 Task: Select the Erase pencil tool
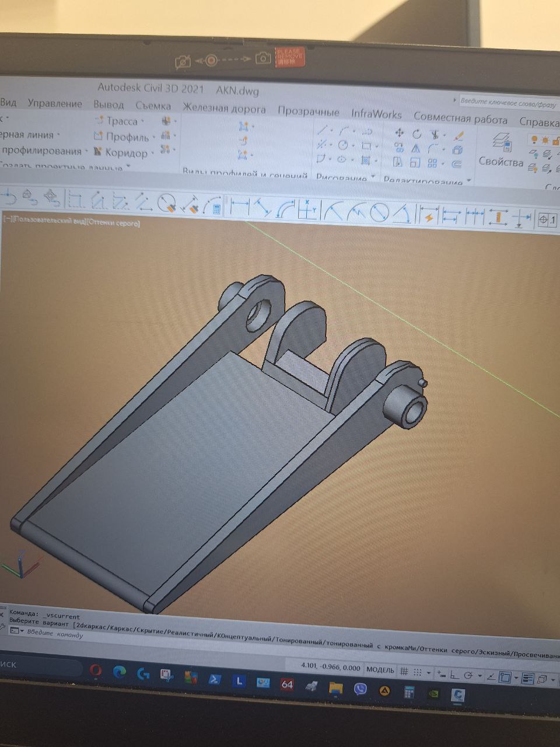(459, 135)
